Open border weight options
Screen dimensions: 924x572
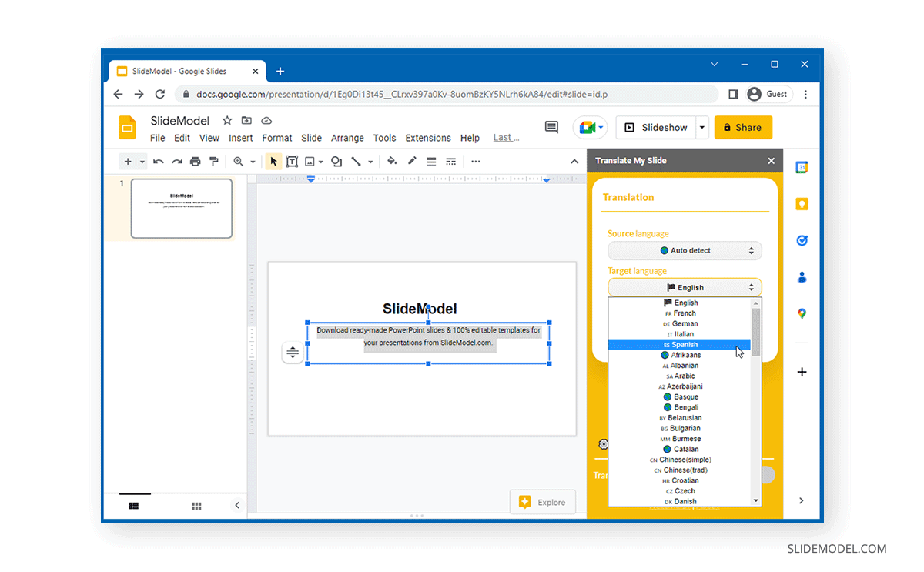(431, 162)
